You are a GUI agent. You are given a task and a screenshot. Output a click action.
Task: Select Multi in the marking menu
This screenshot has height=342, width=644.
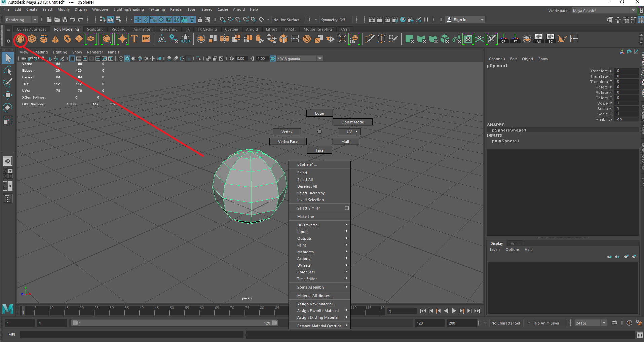pos(346,142)
